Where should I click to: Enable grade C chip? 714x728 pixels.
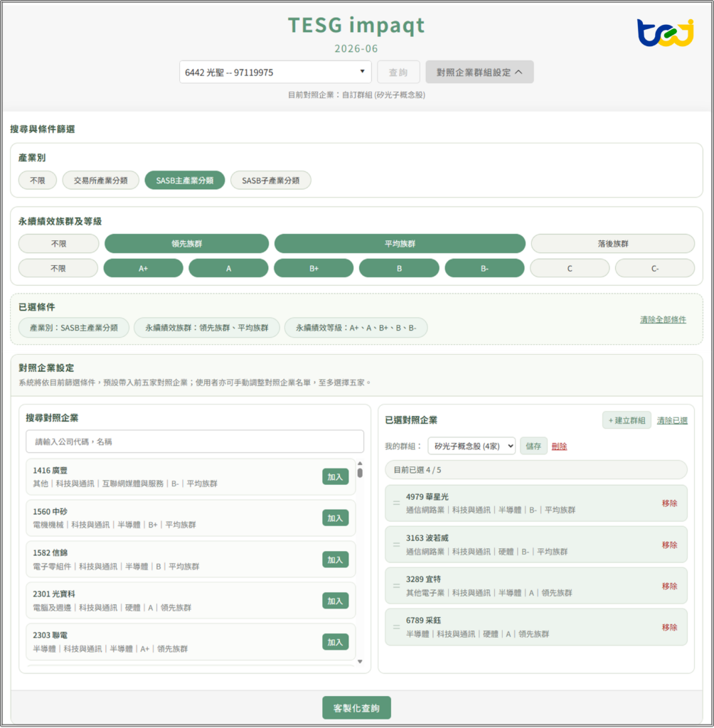tap(570, 268)
